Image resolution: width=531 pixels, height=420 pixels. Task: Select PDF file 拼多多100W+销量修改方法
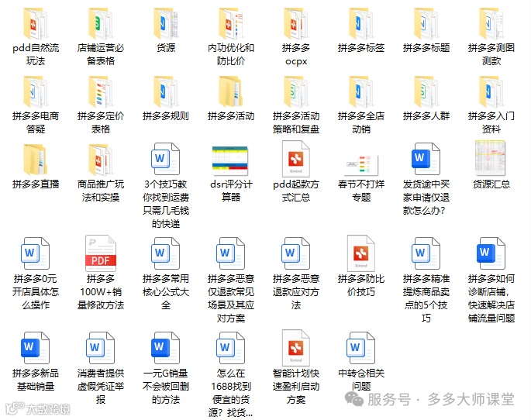pyautogui.click(x=101, y=253)
